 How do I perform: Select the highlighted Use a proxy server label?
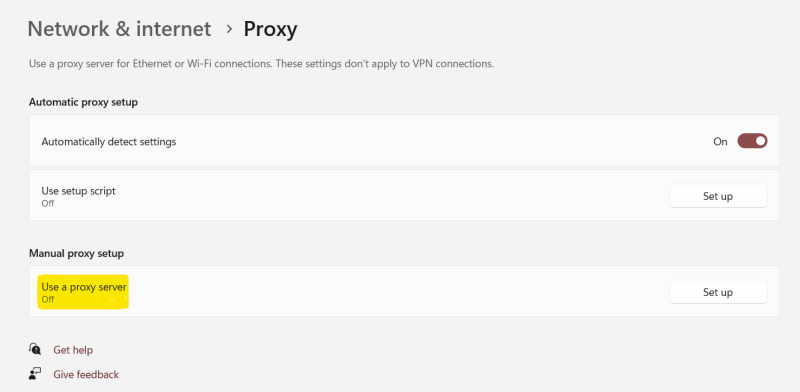pyautogui.click(x=84, y=287)
